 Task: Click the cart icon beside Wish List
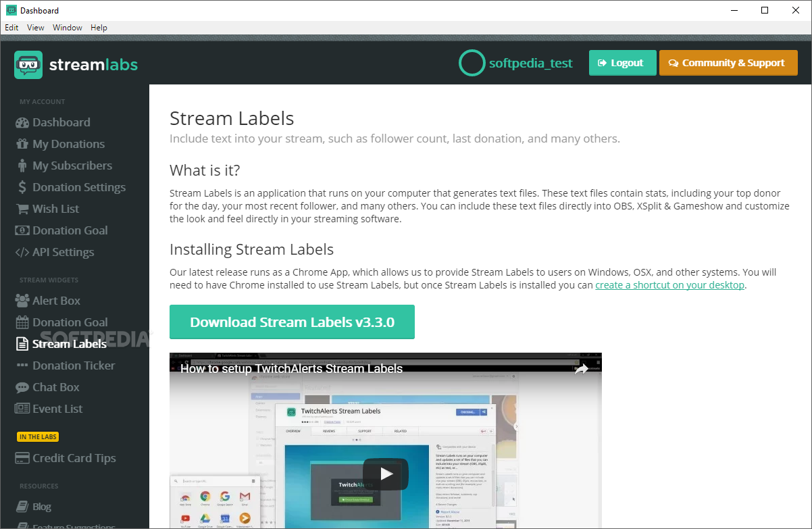22,209
